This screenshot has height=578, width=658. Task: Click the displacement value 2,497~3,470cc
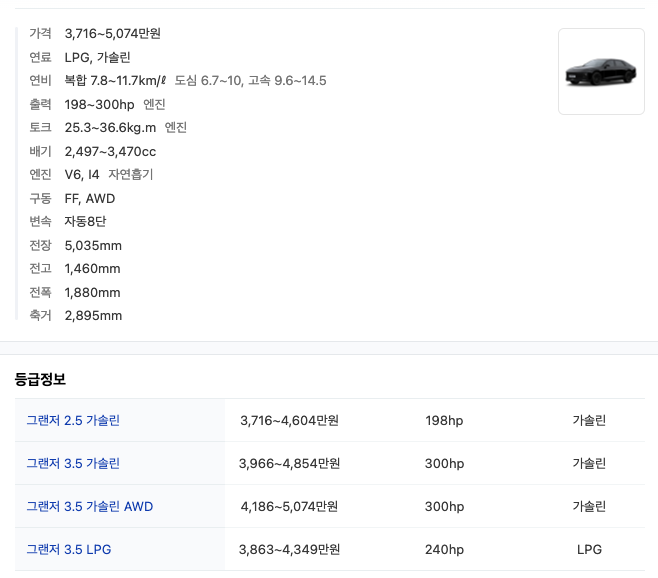tap(110, 152)
